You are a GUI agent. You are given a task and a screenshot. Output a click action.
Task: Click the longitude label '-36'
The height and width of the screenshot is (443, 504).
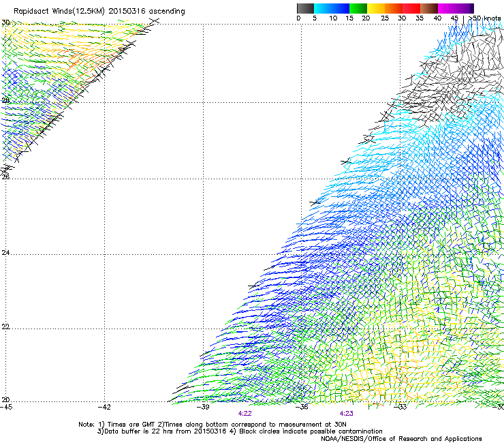coord(302,407)
